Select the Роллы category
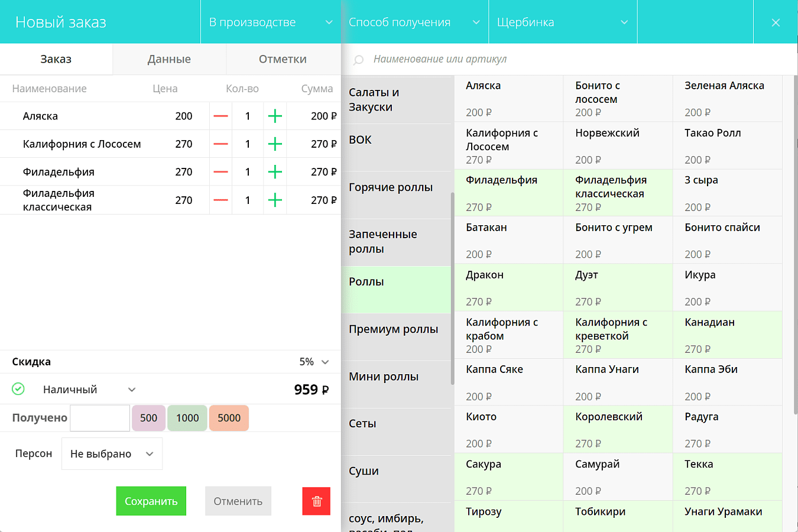 click(396, 290)
